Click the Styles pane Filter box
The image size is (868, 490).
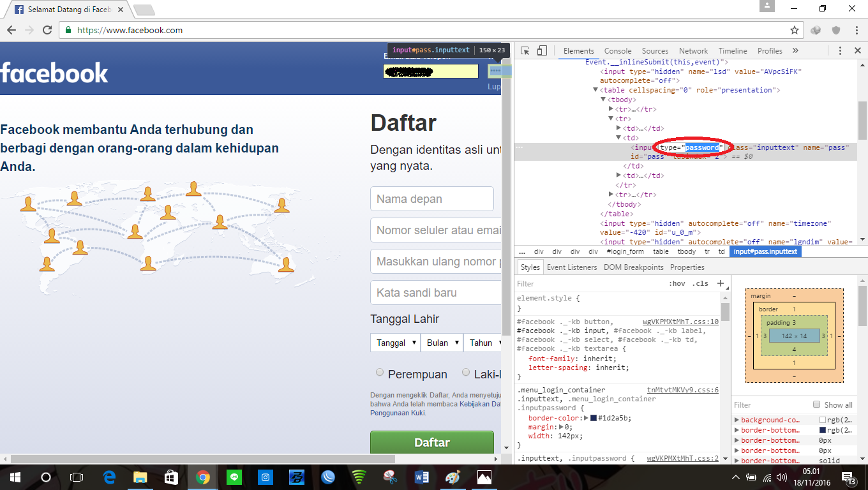[x=587, y=283]
